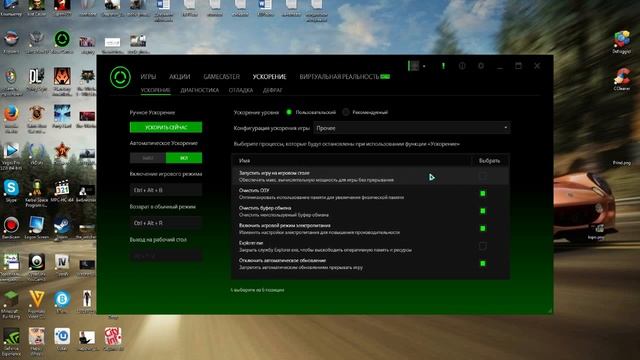Click the screen layout icon in Cortex title bar

coord(413,66)
